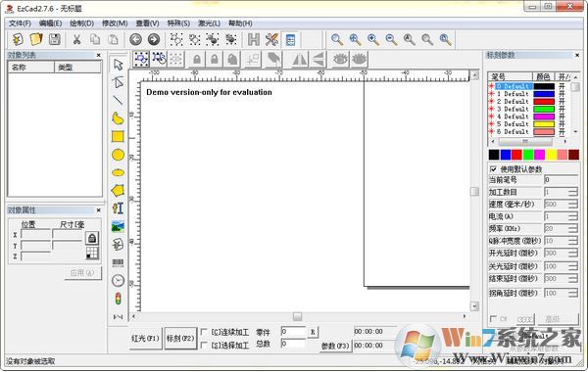Viewport: 588px width, 372px height.
Task: Click the 应用(A) button
Action: pos(82,272)
